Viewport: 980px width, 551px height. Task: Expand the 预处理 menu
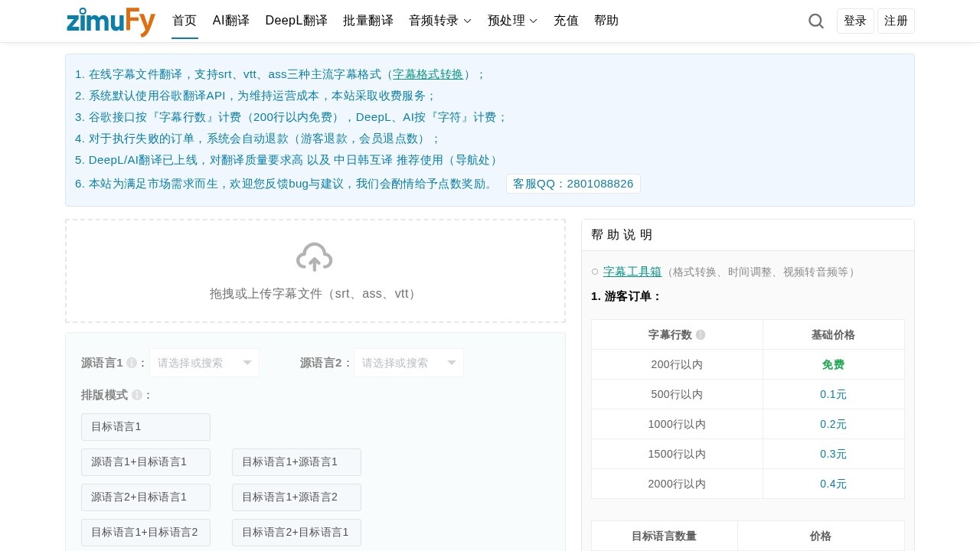512,21
